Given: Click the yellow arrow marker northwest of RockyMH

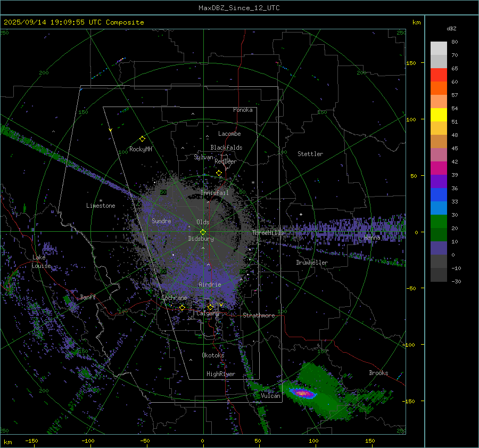Looking at the screenshot, I should pyautogui.click(x=111, y=130).
